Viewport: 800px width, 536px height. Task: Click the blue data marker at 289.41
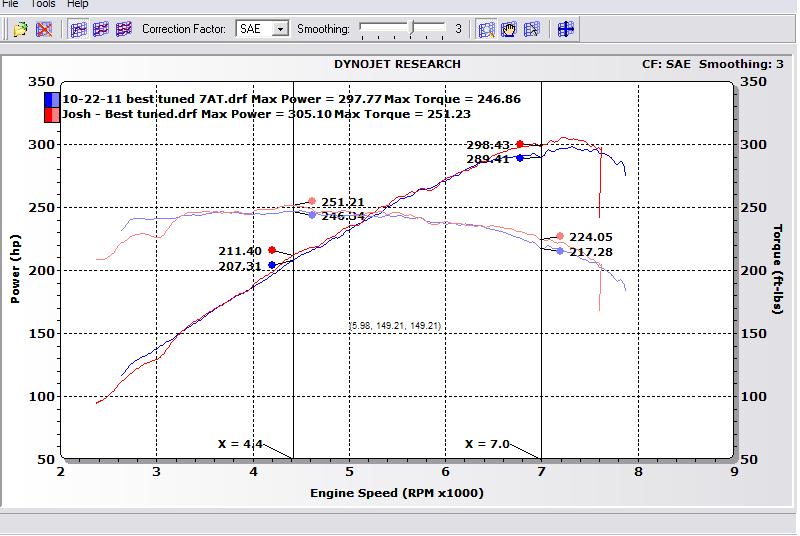click(x=520, y=158)
